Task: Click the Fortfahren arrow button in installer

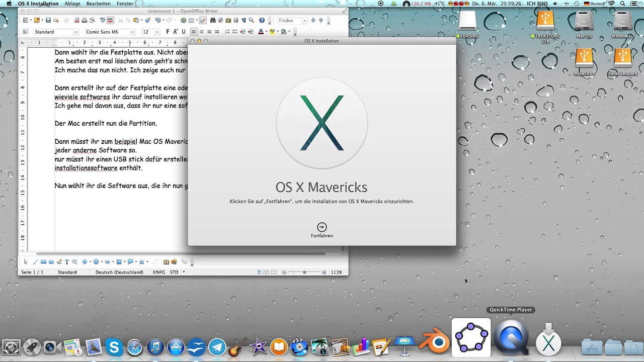Action: pos(322,227)
